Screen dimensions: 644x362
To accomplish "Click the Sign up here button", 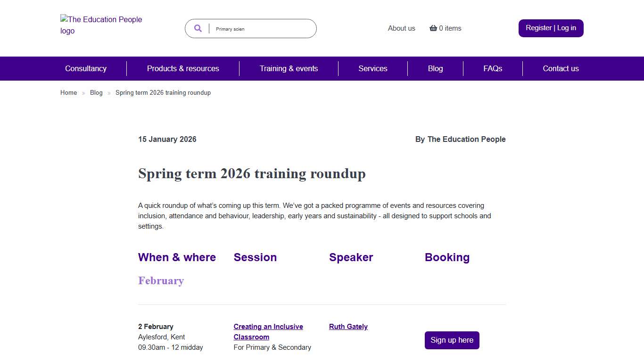I will 452,340.
